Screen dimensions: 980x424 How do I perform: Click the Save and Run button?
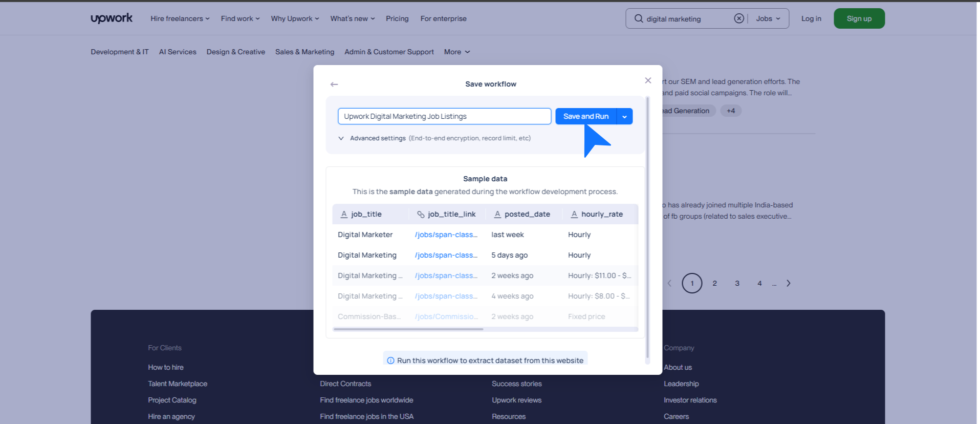point(585,117)
